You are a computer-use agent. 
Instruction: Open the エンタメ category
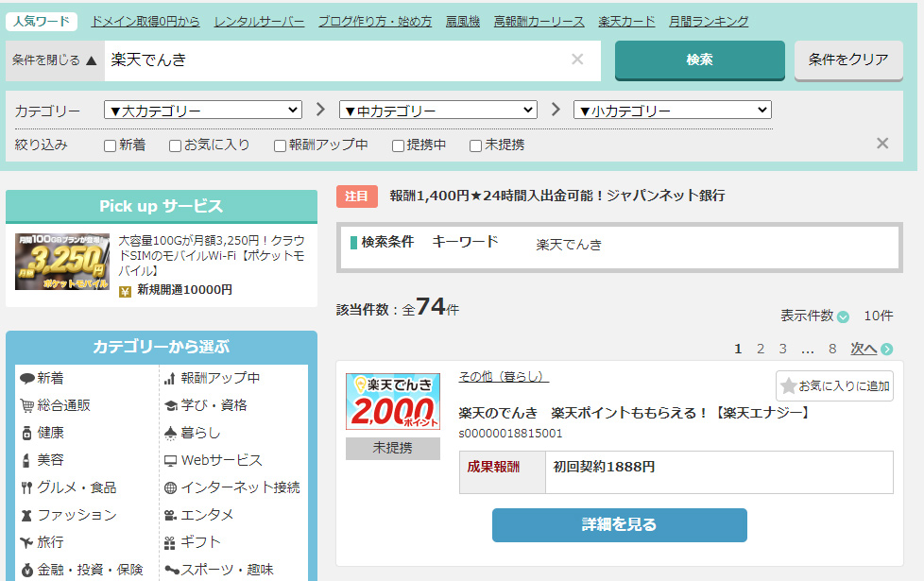coord(170,515)
